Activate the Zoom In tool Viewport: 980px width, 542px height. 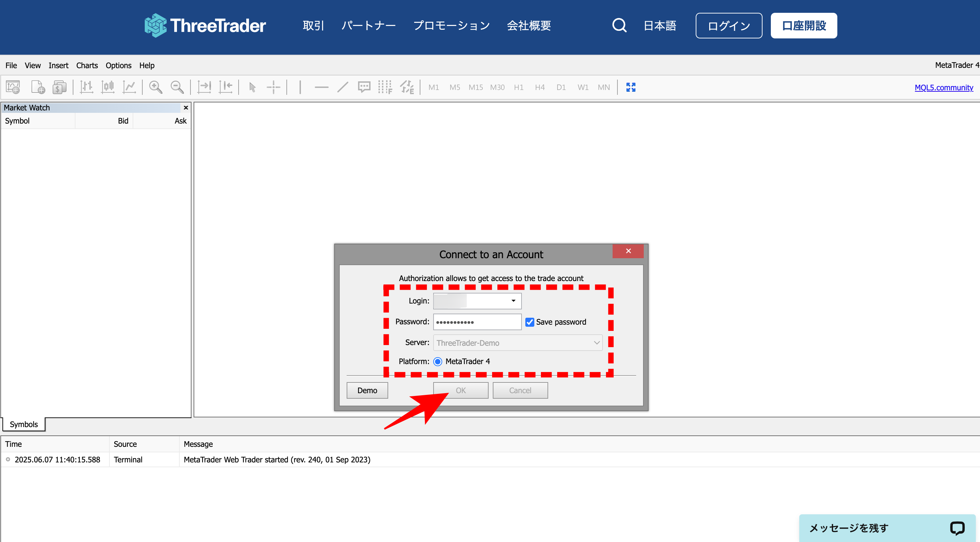click(x=155, y=87)
